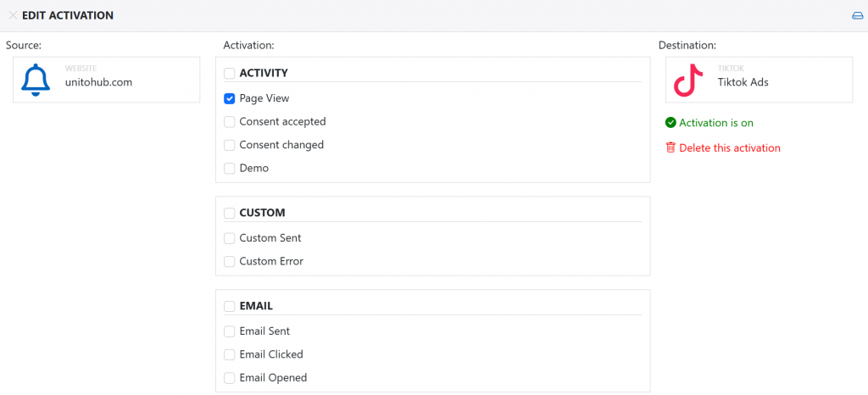This screenshot has height=395, width=868.
Task: Tick the Email Opened checkbox
Action: tap(229, 378)
